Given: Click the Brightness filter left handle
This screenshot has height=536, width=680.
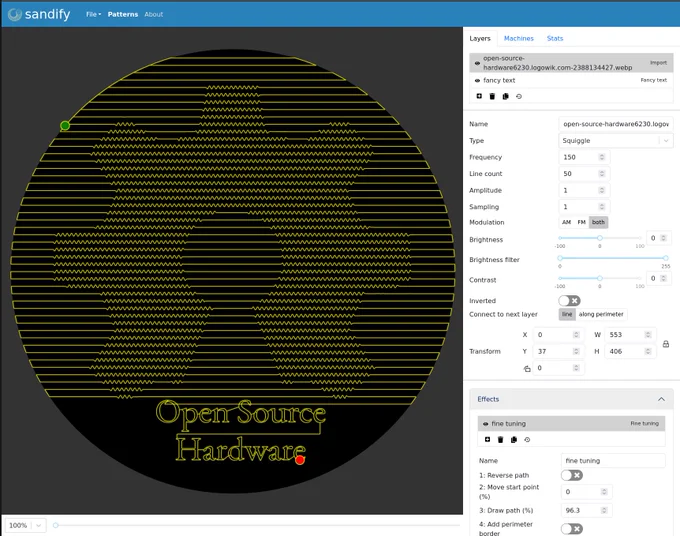Looking at the screenshot, I should 560,258.
